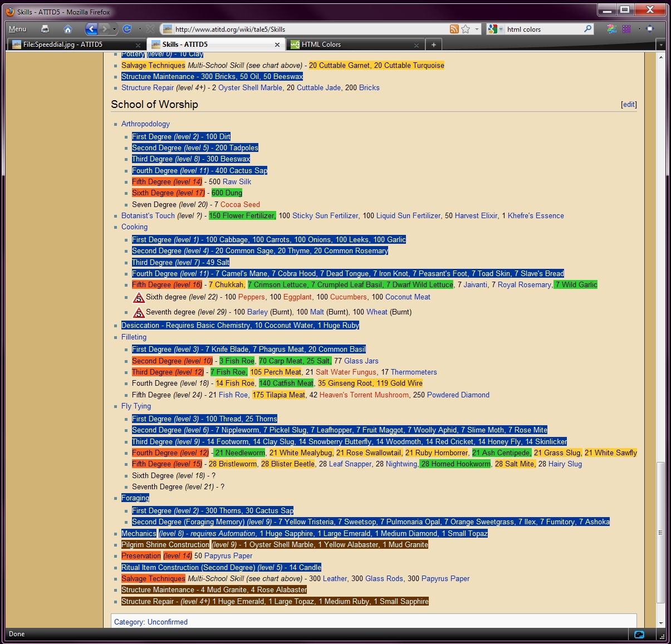Viewport: 671px width, 644px height.
Task: Run the search using the magnifier icon
Action: point(587,29)
